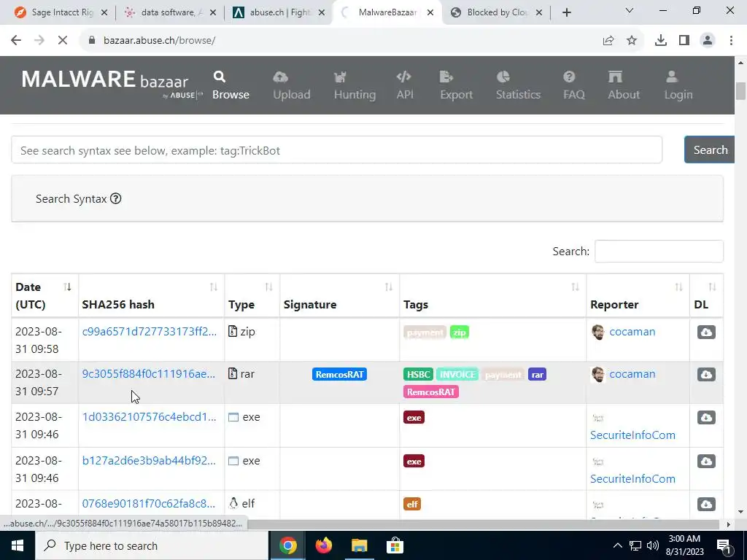Download the c99a6571d7 zip sample

[706, 332]
